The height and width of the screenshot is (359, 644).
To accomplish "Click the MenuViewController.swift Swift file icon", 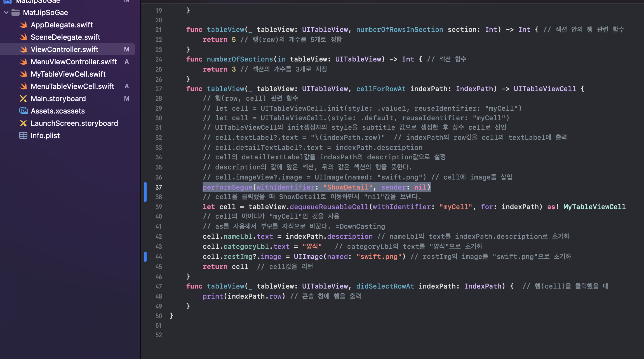I will pyautogui.click(x=23, y=62).
